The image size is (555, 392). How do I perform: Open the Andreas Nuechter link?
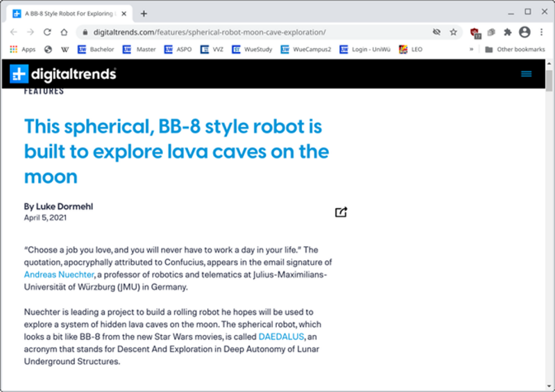59,275
